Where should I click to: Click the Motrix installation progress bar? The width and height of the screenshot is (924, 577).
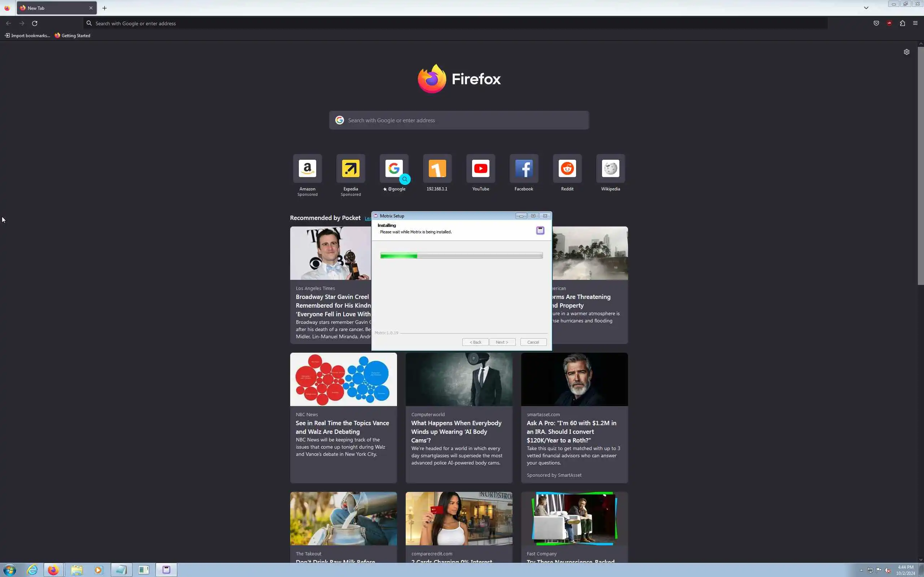[x=461, y=256]
